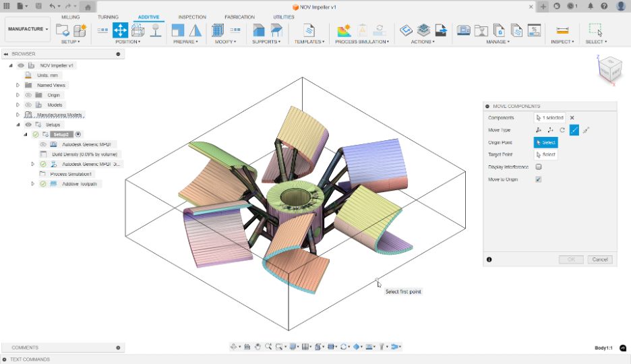Click the Templates document icon

[x=309, y=30]
